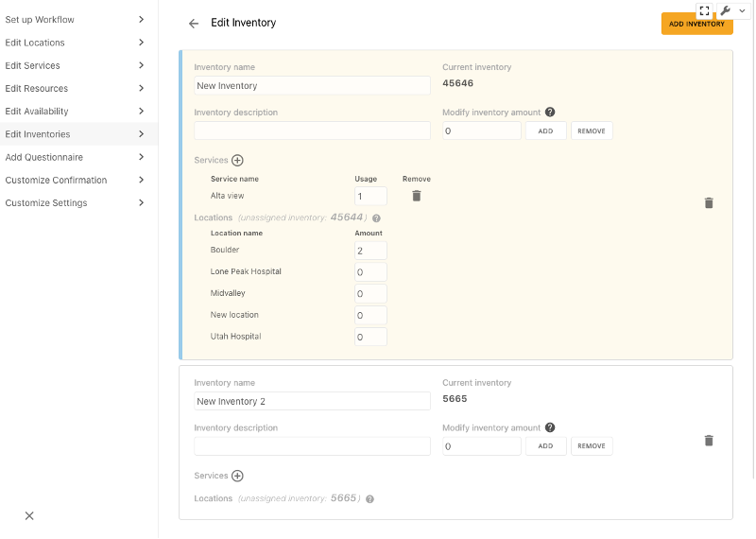The width and height of the screenshot is (756, 539).
Task: Edit Lone Peak Hospital amount field
Action: pyautogui.click(x=370, y=272)
